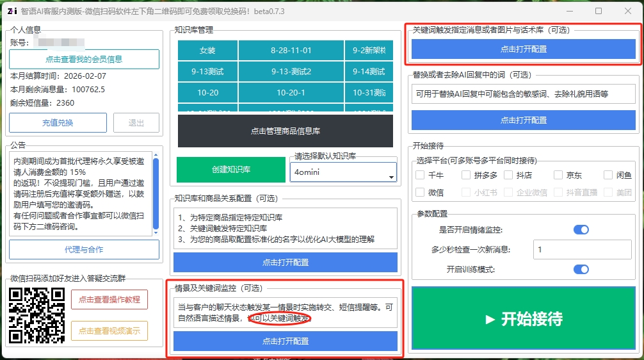Click the announcement panel scrollbar
The image size is (644, 360).
156,195
